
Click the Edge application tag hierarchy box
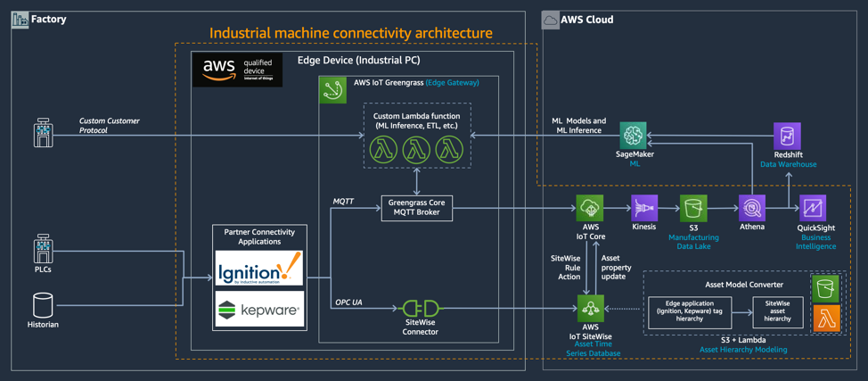coord(690,313)
